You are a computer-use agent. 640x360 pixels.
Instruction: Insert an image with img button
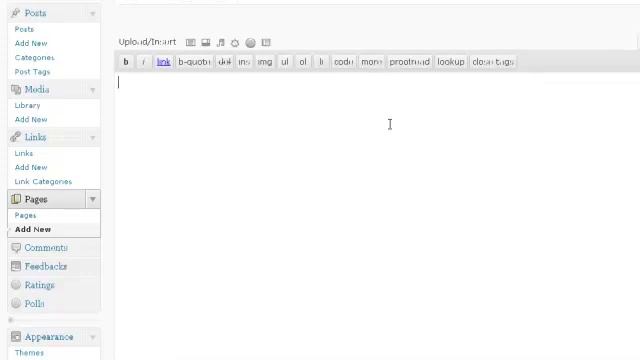click(x=265, y=62)
